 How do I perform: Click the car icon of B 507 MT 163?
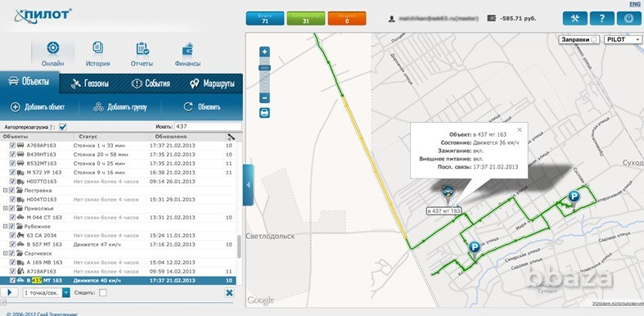(x=20, y=245)
